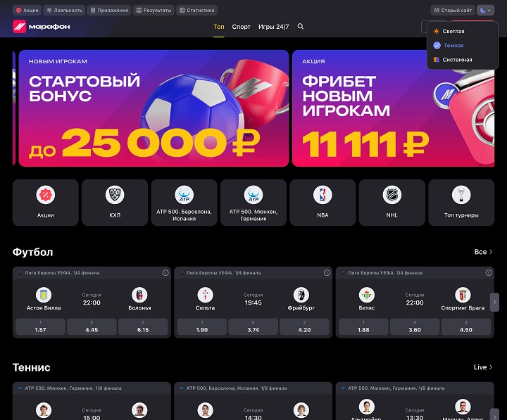This screenshot has width=507, height=420.
Task: Open the KHL league tile
Action: 115,203
